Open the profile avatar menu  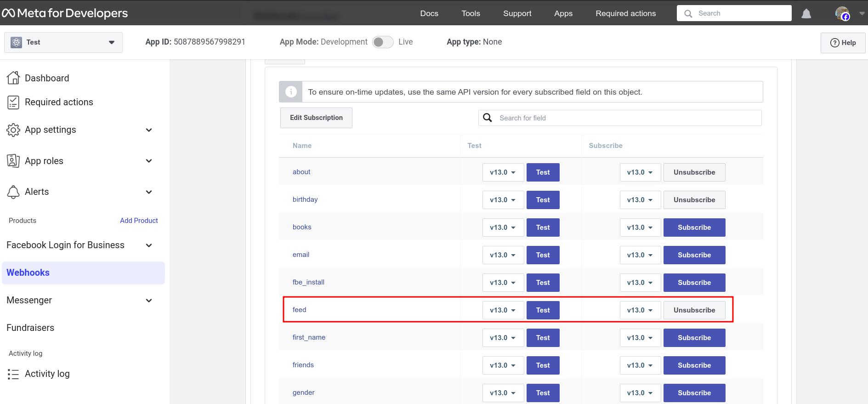842,13
